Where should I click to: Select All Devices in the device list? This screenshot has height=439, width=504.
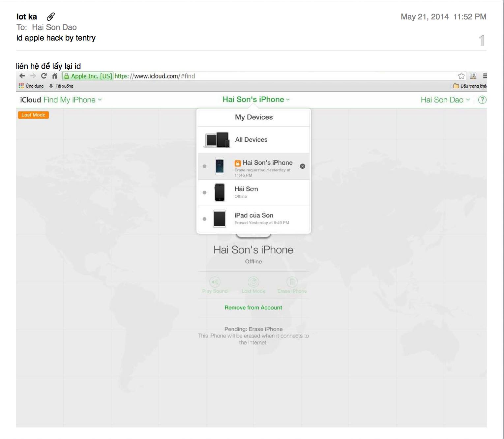(253, 140)
